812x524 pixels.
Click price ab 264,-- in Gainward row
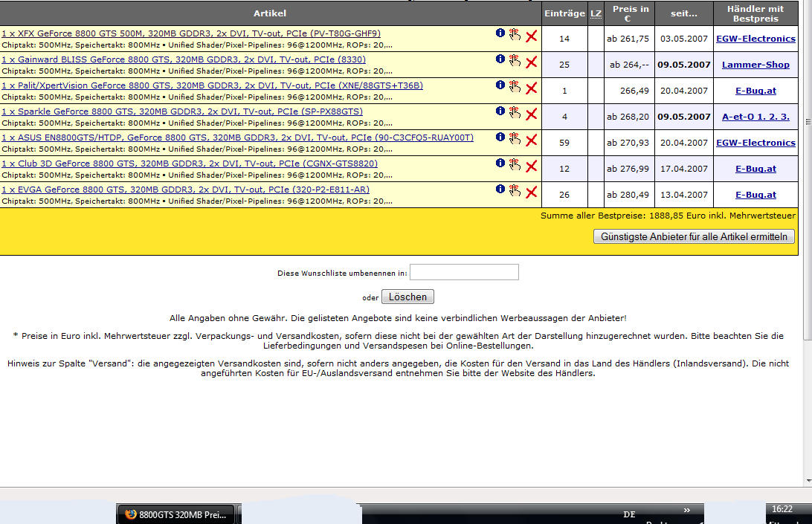coord(629,65)
